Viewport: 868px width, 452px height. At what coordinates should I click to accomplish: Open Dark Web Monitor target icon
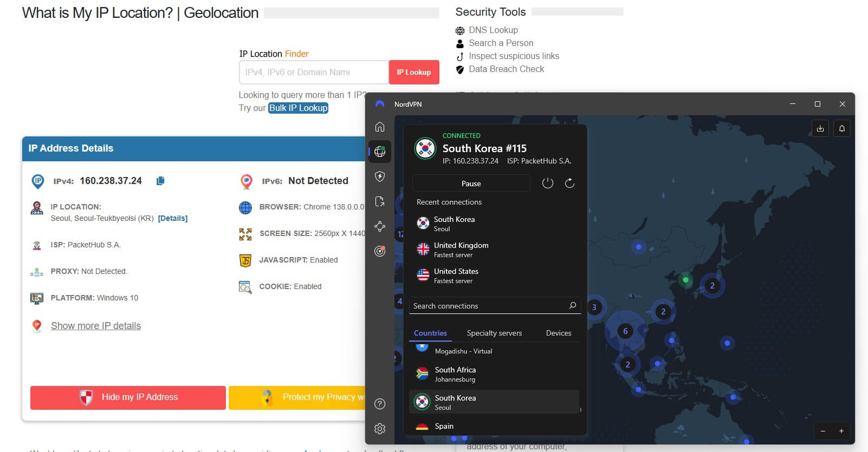[380, 251]
